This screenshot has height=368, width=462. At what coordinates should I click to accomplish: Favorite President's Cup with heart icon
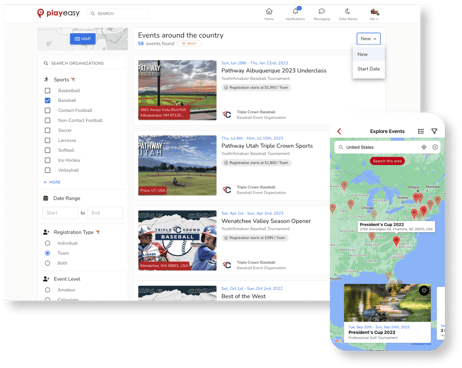point(424,291)
